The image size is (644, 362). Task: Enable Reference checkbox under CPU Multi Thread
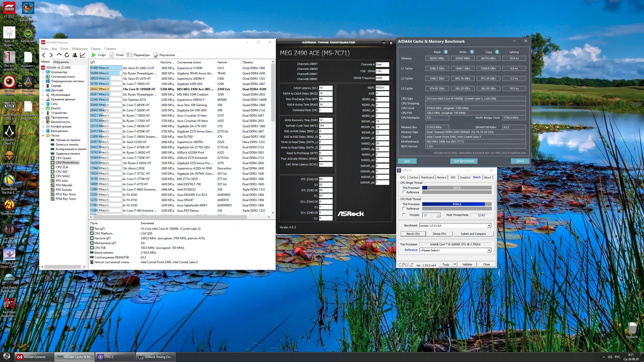(404, 209)
